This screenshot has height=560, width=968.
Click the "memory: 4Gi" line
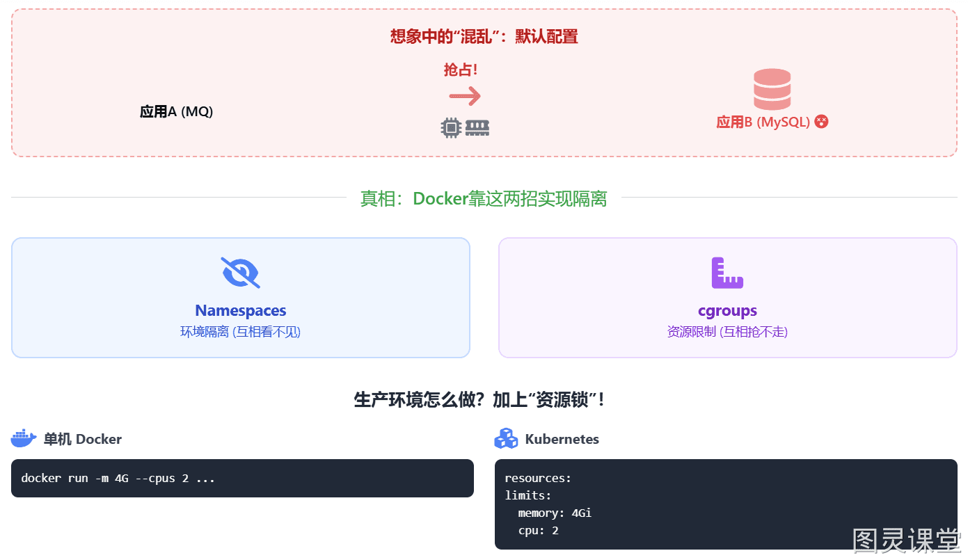click(x=555, y=513)
